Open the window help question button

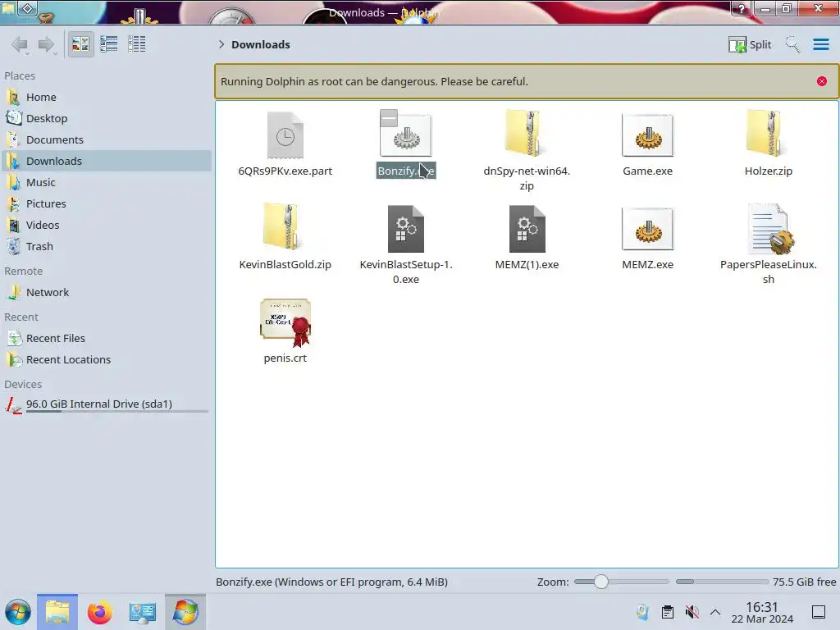point(742,8)
